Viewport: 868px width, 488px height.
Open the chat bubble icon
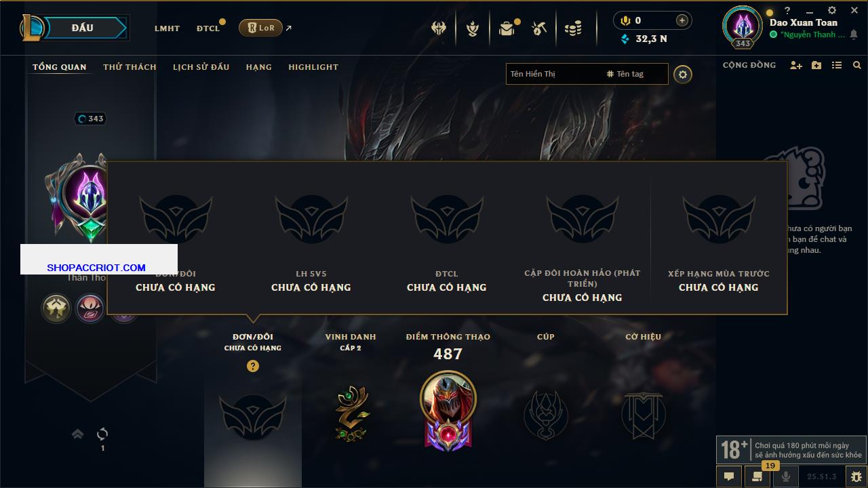pyautogui.click(x=729, y=476)
